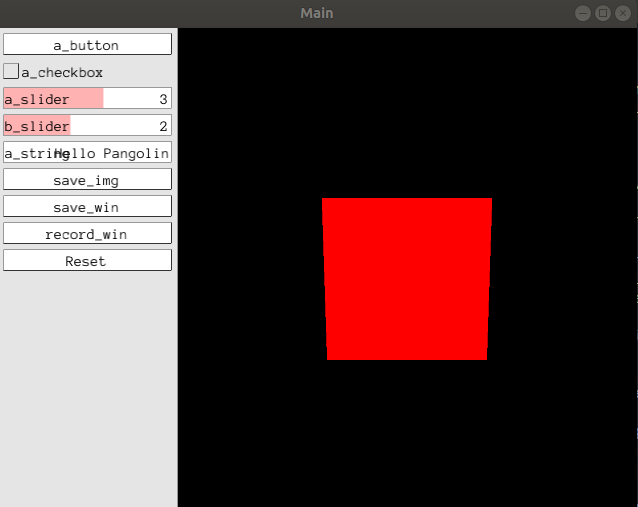Close the Main window
638x507 pixels.
pos(623,13)
